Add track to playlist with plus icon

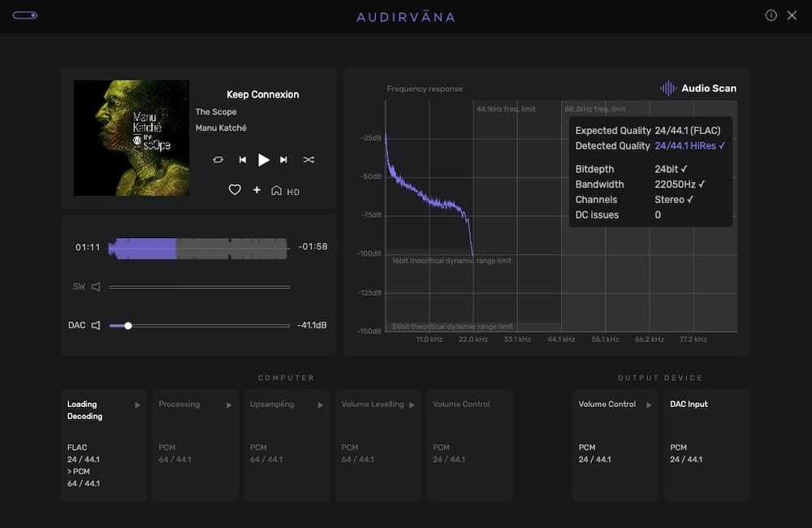pyautogui.click(x=257, y=189)
